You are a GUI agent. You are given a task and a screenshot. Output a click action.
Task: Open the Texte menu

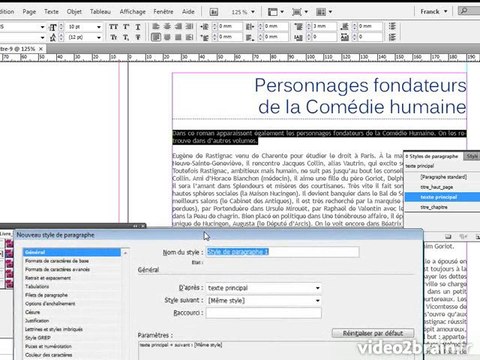51,12
